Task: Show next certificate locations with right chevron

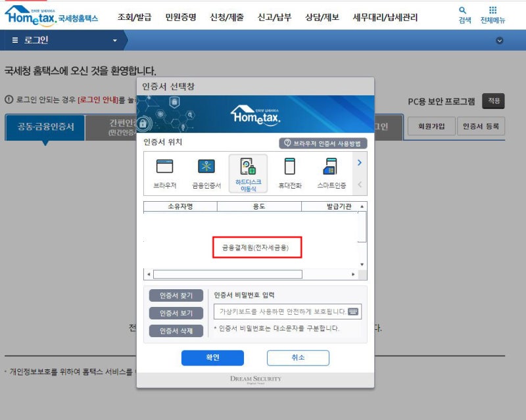Action: [x=360, y=163]
